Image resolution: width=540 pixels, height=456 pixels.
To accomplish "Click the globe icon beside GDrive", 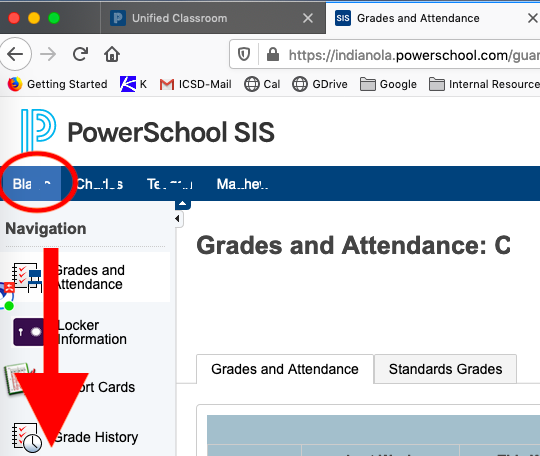I will [300, 84].
